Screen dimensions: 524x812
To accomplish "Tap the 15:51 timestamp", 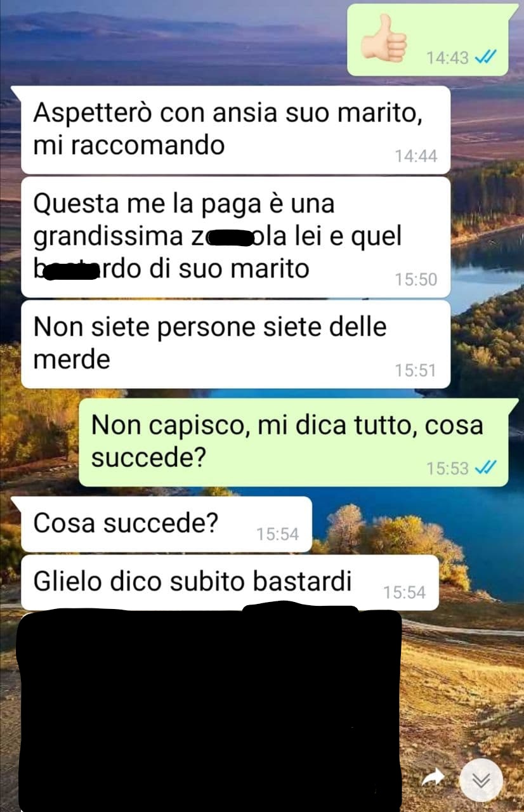I will click(x=416, y=370).
